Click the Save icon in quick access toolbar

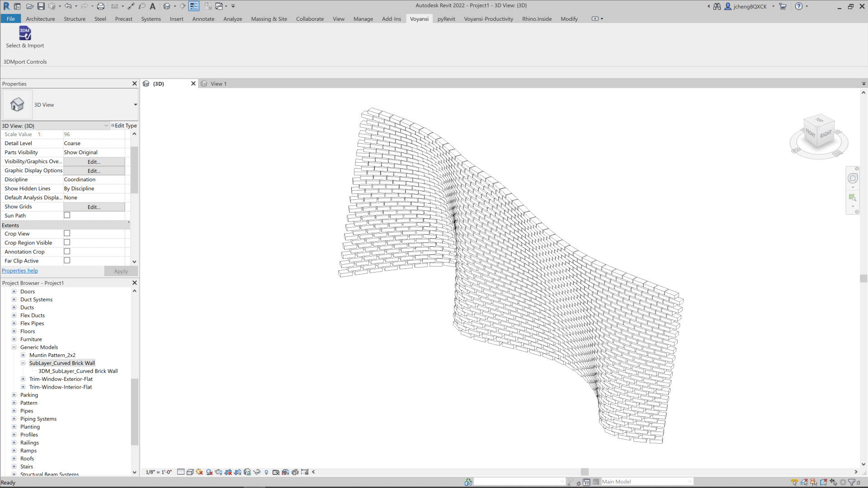(41, 6)
